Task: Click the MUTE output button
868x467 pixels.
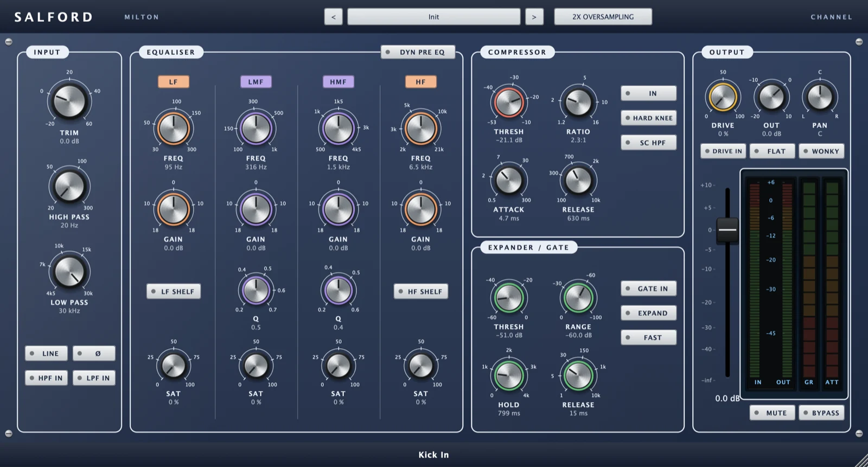Action: pyautogui.click(x=772, y=413)
